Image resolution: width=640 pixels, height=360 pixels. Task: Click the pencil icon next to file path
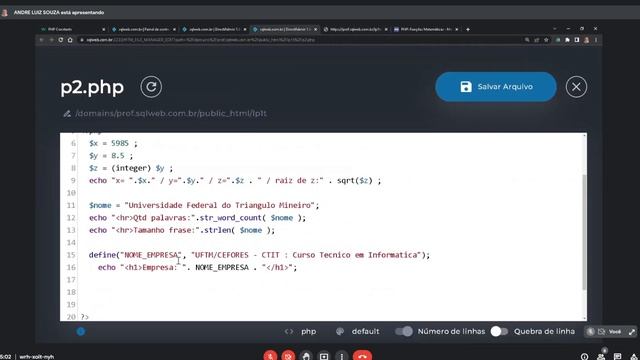(67, 113)
